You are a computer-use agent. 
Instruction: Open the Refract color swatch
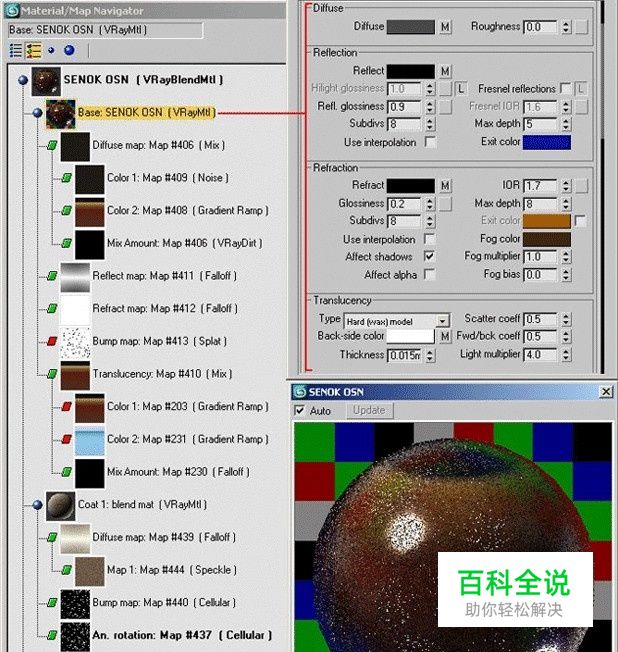pos(410,185)
